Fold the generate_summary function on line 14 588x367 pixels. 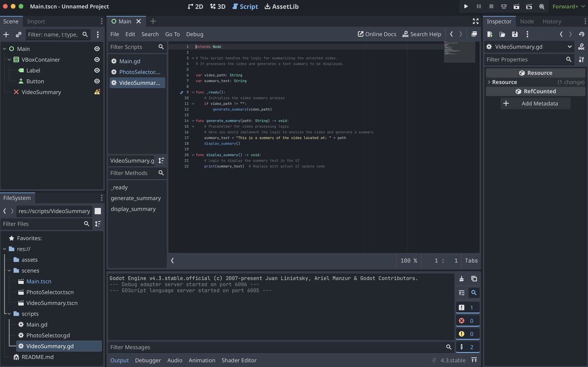(x=193, y=121)
